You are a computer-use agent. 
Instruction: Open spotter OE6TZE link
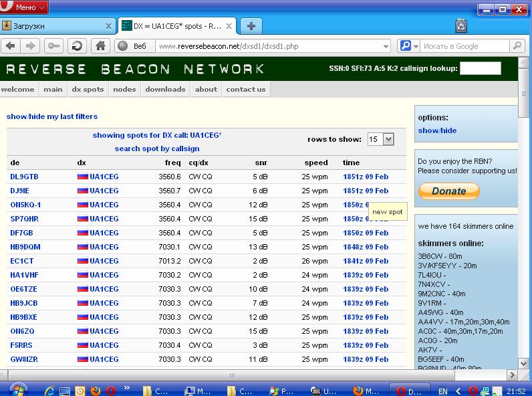coord(24,289)
